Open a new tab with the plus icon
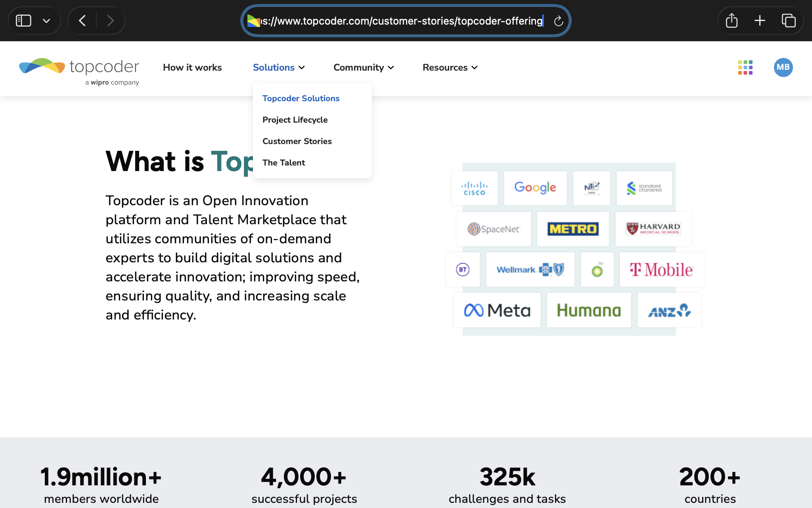This screenshot has height=508, width=812. pyautogui.click(x=760, y=21)
